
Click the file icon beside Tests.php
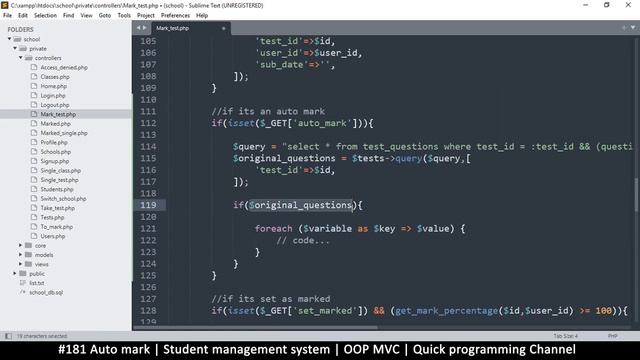pyautogui.click(x=34, y=217)
